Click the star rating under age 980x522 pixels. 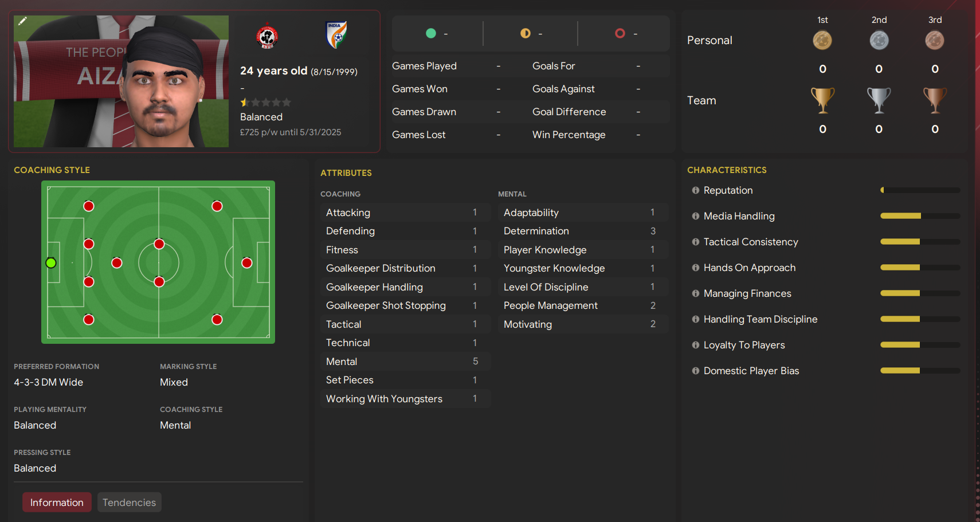pos(266,103)
